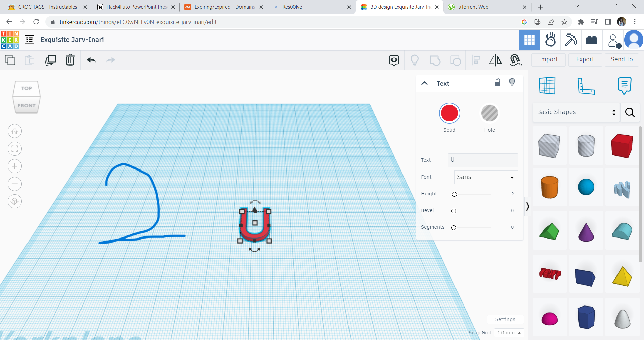Image resolution: width=644 pixels, height=340 pixels.
Task: Click the invite collaborator icon
Action: pyautogui.click(x=614, y=41)
